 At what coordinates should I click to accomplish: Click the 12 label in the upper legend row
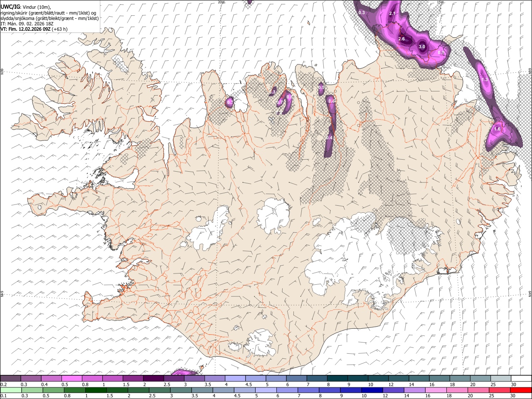(391, 384)
